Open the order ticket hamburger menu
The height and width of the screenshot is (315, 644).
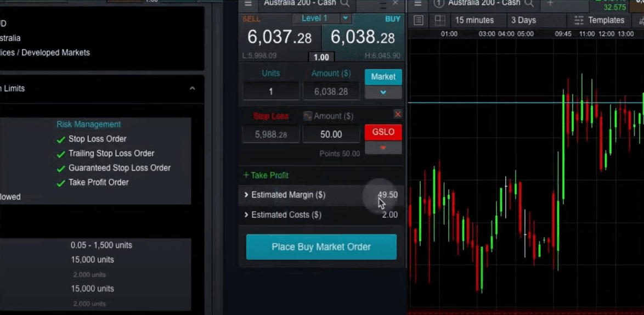pos(248,3)
